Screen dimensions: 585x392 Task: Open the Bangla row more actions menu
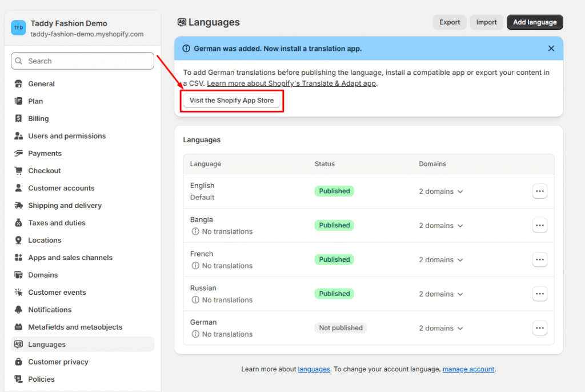click(x=539, y=226)
